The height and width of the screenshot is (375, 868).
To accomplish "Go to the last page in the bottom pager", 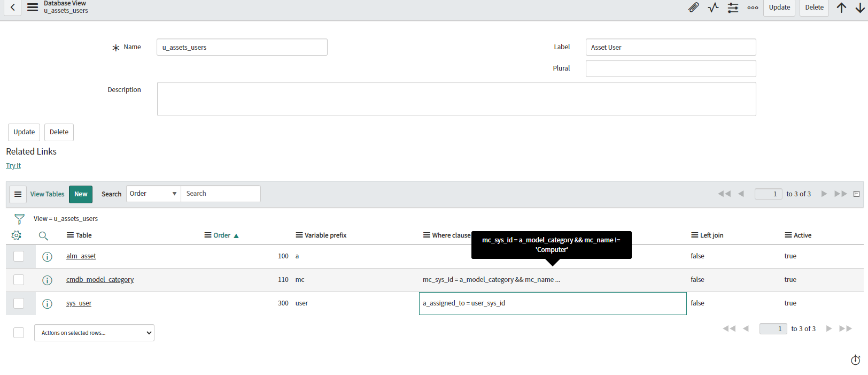I will pos(846,328).
